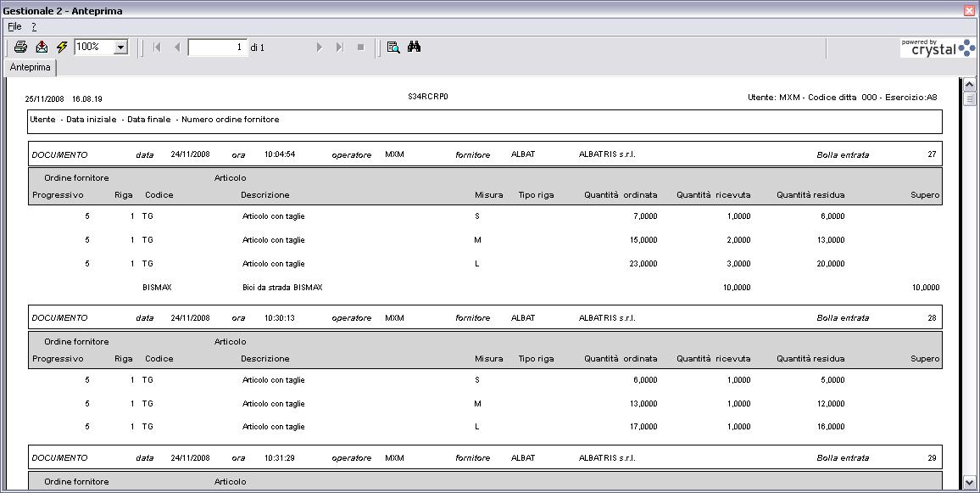
Task: Jump to the last page arrow
Action: coord(339,48)
